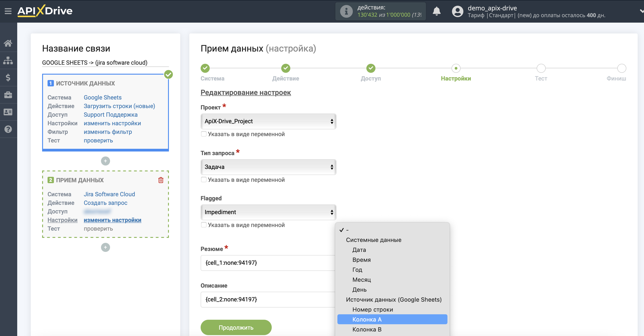
Task: Select Время from the list
Action: [392, 260]
